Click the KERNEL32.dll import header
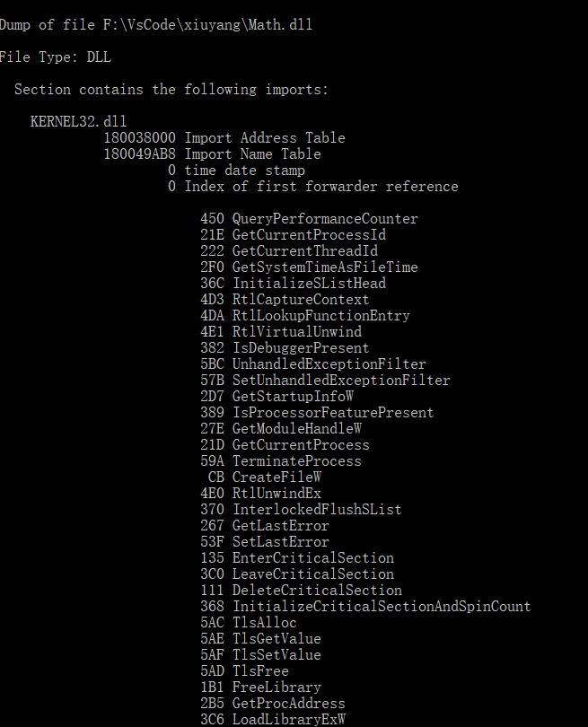Viewport: 588px width, 727px height. click(79, 122)
